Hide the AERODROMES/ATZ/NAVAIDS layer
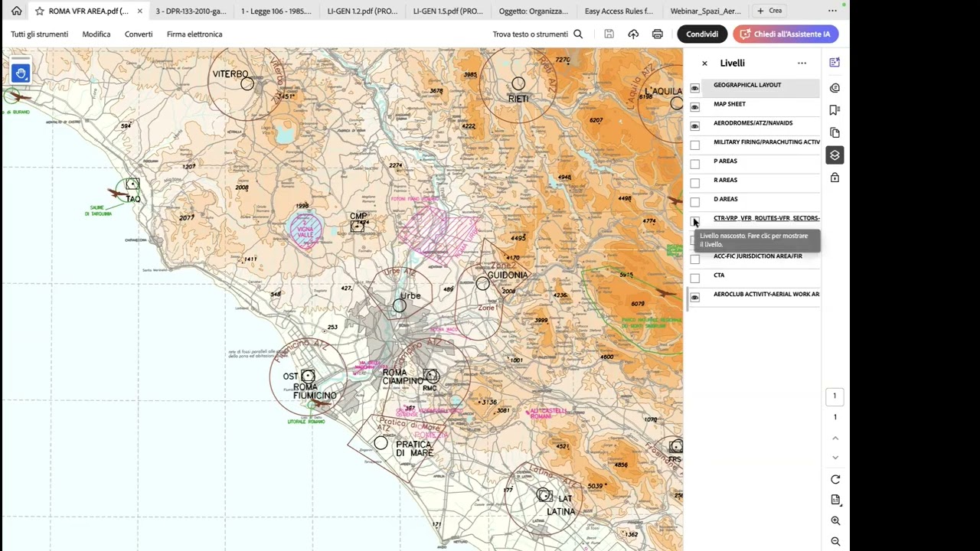Image resolution: width=980 pixels, height=551 pixels. pos(695,126)
